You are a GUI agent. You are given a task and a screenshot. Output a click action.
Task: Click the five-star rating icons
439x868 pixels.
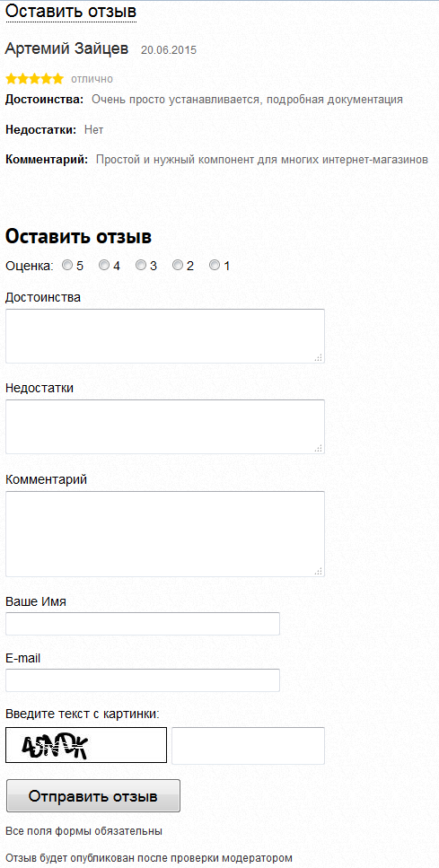point(34,79)
